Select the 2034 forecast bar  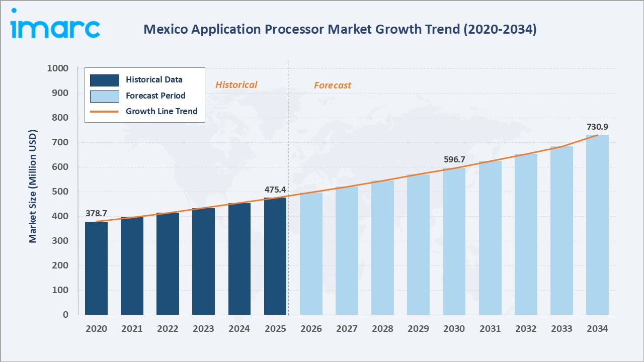[x=598, y=225]
